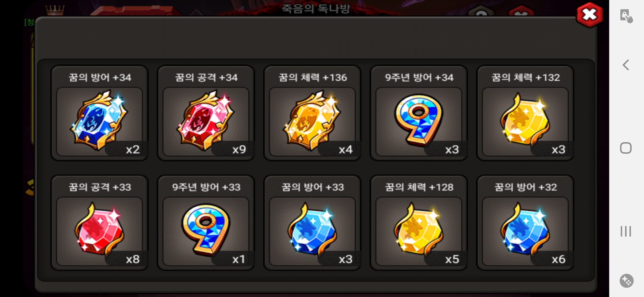Close the jewel inventory popup
This screenshot has width=644, height=297.
(x=590, y=15)
